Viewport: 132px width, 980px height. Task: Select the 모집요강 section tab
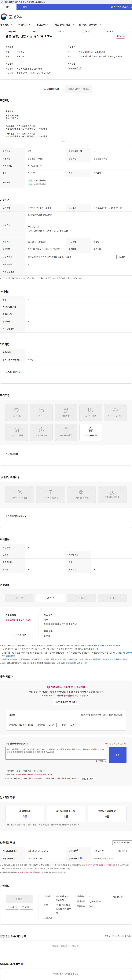click(12, 32)
